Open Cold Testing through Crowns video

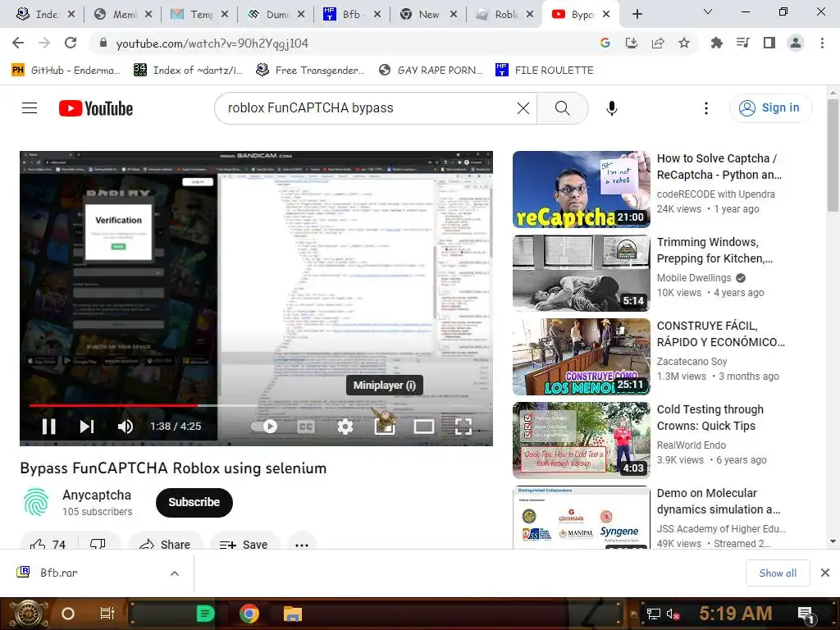[582, 441]
